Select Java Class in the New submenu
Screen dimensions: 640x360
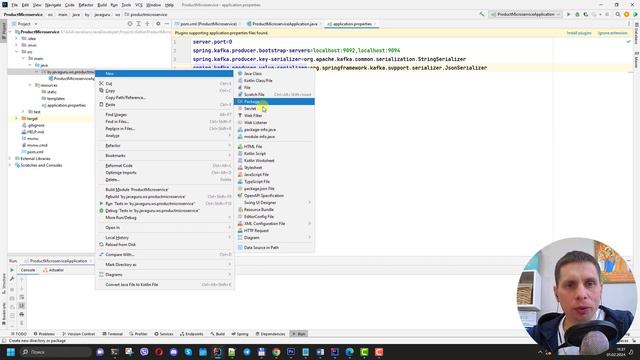point(274,73)
